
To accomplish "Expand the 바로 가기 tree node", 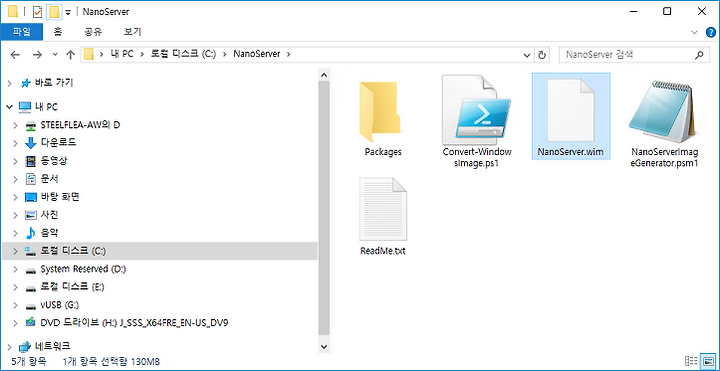I will pyautogui.click(x=10, y=84).
